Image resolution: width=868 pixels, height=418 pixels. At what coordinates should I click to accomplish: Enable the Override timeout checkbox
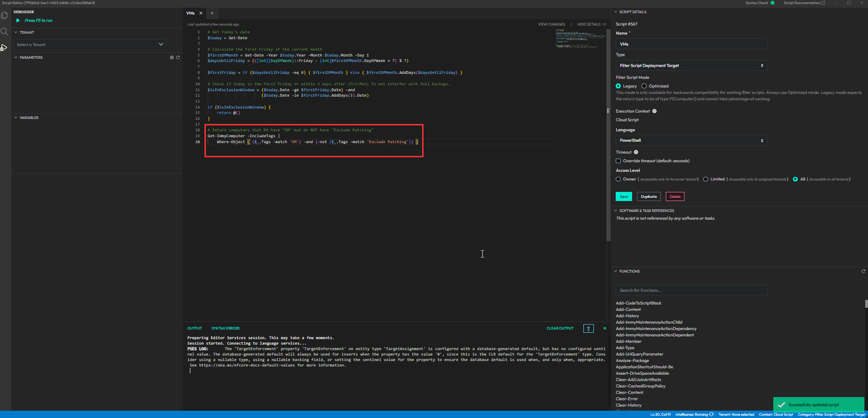point(618,161)
